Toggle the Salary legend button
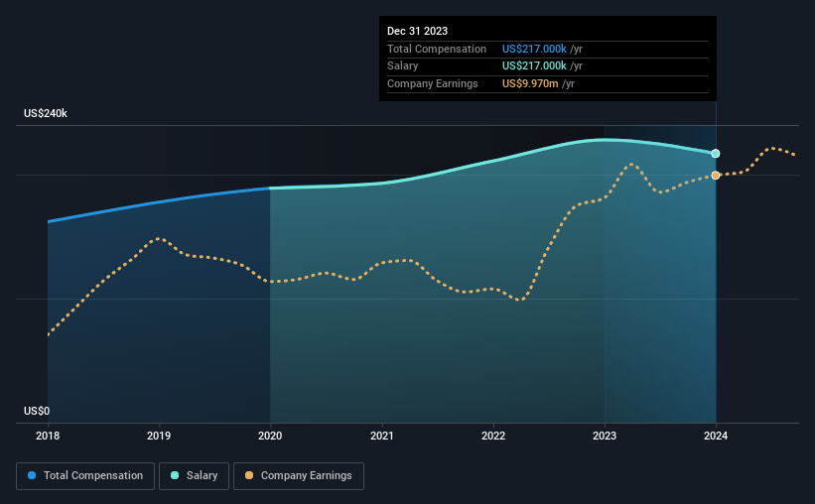Viewport: 815px width, 504px height. (194, 476)
